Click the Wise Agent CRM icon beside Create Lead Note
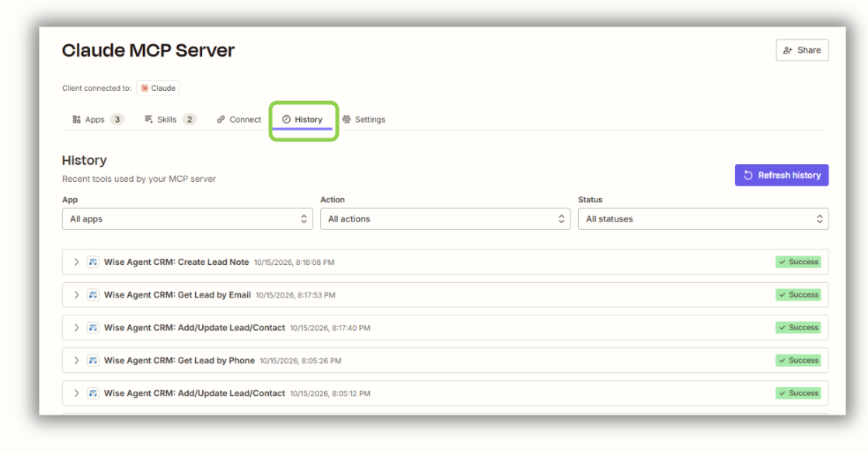The width and height of the screenshot is (868, 453). click(x=93, y=262)
